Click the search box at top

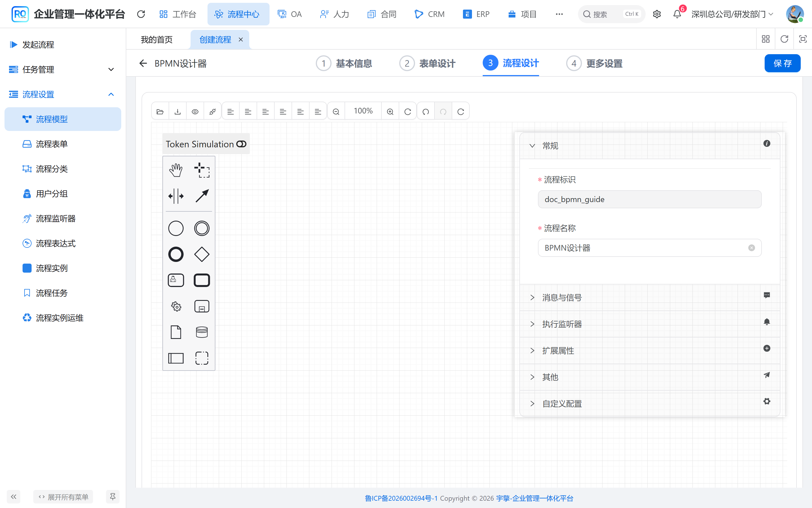coord(611,14)
